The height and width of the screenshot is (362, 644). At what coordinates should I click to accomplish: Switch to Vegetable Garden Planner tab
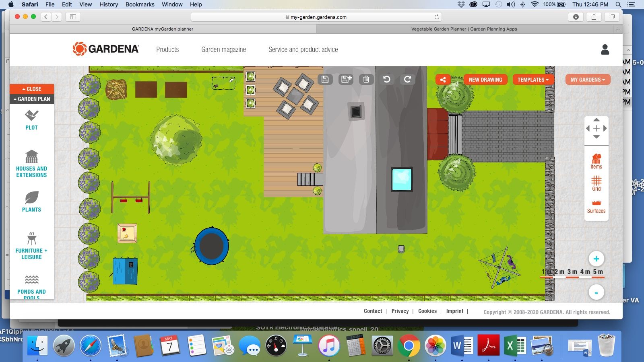click(x=464, y=29)
